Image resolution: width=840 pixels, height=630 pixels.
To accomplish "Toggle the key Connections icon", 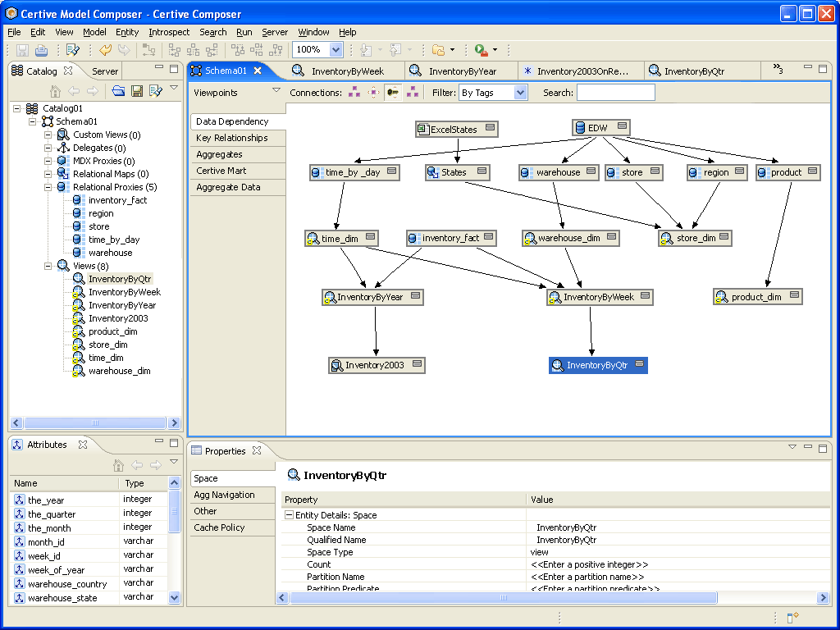I will pos(393,92).
